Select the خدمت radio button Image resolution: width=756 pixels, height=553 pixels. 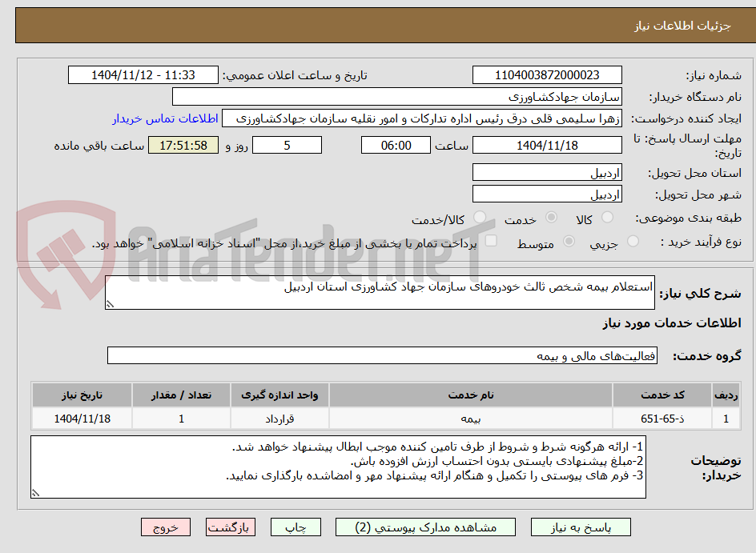(x=551, y=218)
